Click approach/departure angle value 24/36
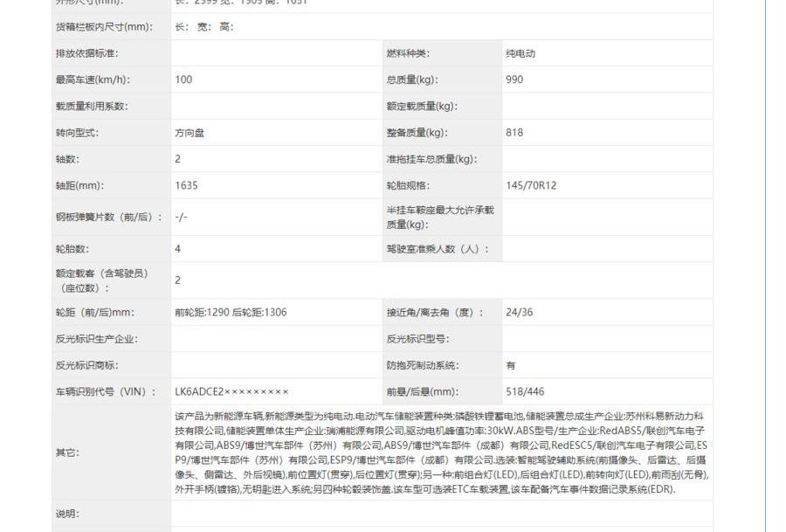Viewport: 786px width, 532px height. click(520, 313)
